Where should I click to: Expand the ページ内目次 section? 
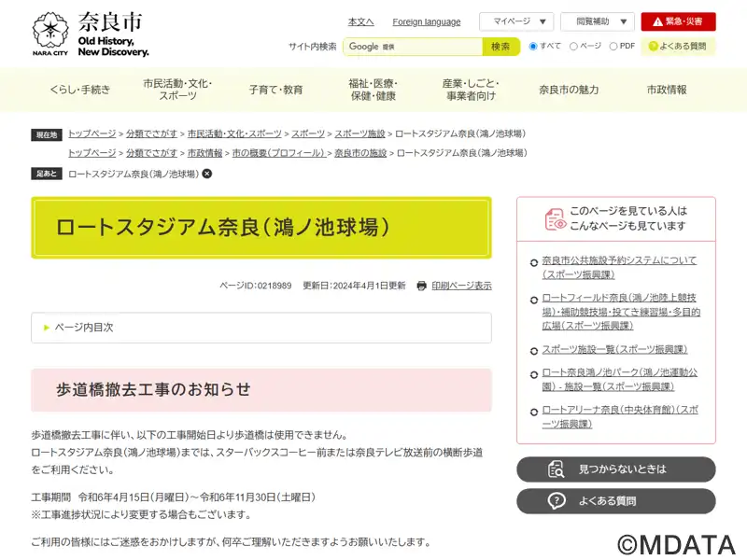click(261, 328)
